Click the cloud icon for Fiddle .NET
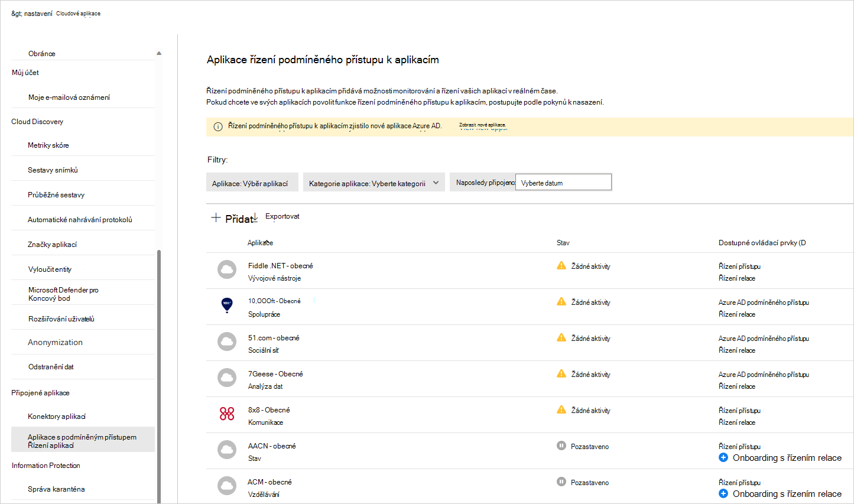Image resolution: width=854 pixels, height=504 pixels. tap(227, 269)
